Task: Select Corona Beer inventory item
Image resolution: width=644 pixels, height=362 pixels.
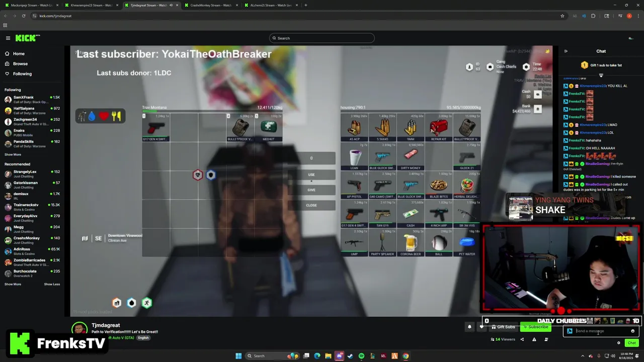Action: 411,243
